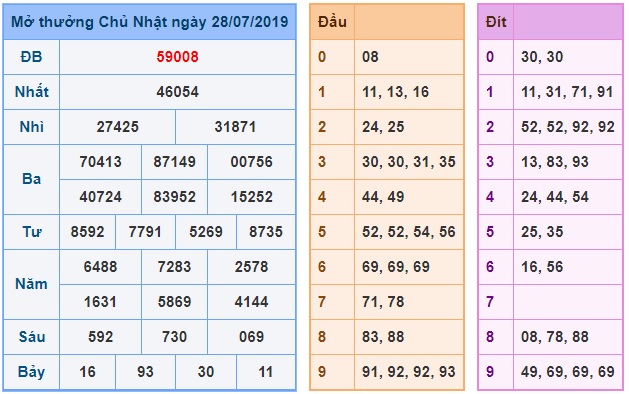Select the Nhì prize number 27425
Image resolution: width=629 pixels, height=394 pixels.
click(117, 127)
